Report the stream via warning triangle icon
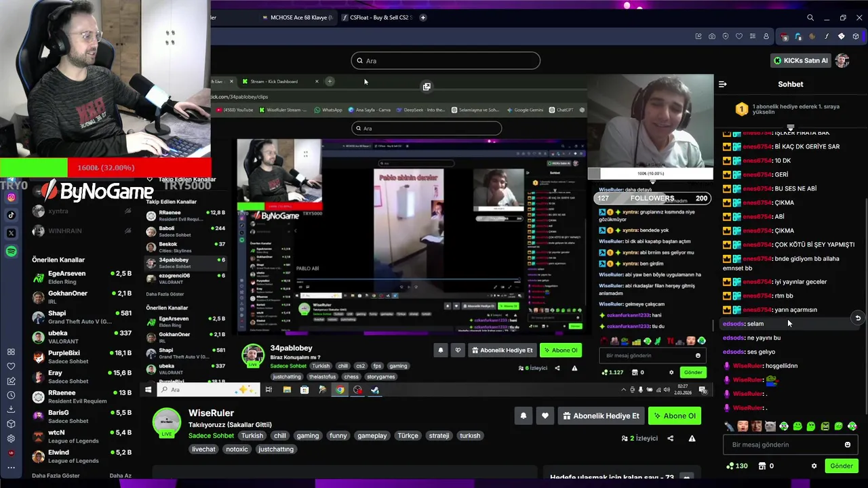868x488 pixels. tap(692, 439)
